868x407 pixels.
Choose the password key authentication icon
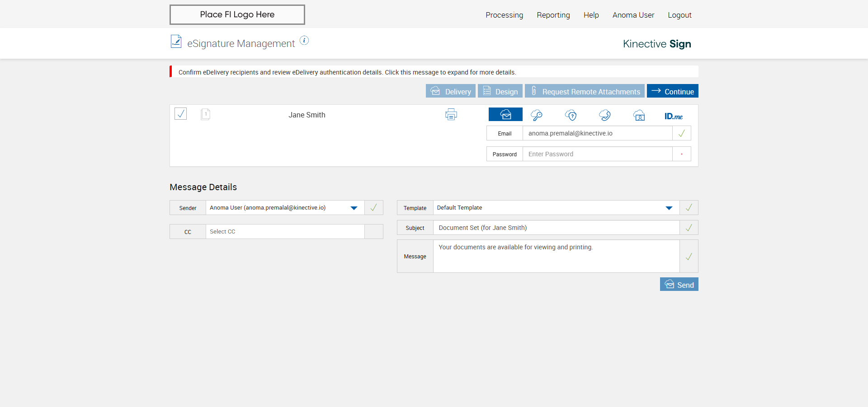(x=537, y=115)
